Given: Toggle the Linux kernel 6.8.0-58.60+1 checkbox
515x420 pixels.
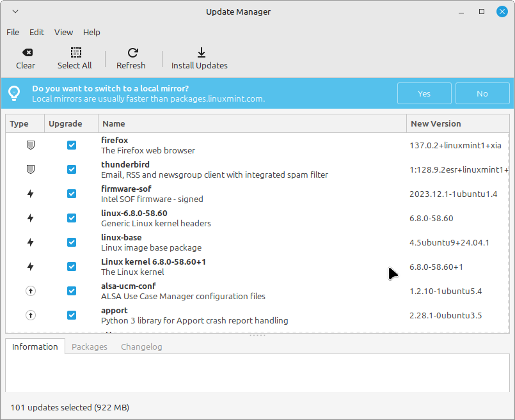Looking at the screenshot, I should point(72,267).
